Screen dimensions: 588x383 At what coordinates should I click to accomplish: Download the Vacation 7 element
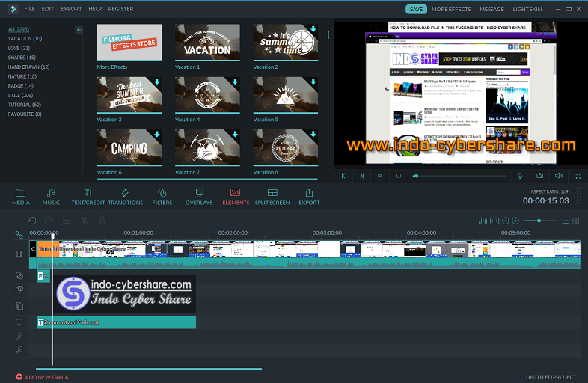click(x=235, y=134)
